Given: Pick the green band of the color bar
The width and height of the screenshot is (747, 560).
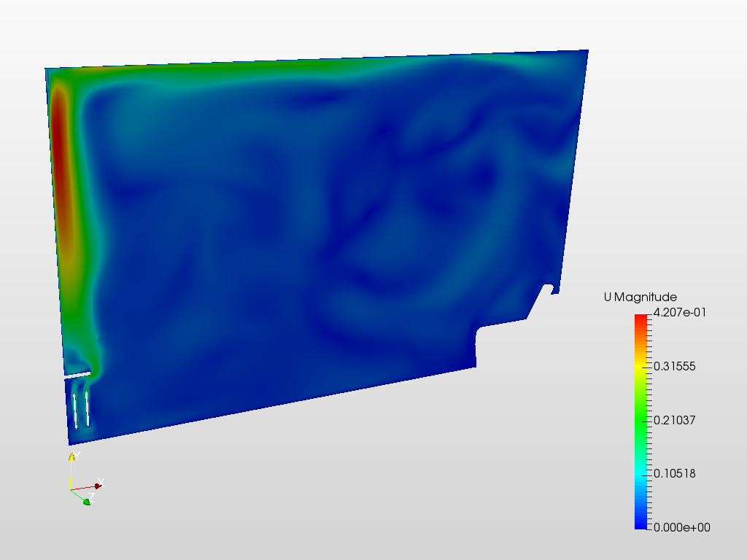Looking at the screenshot, I should (x=640, y=420).
